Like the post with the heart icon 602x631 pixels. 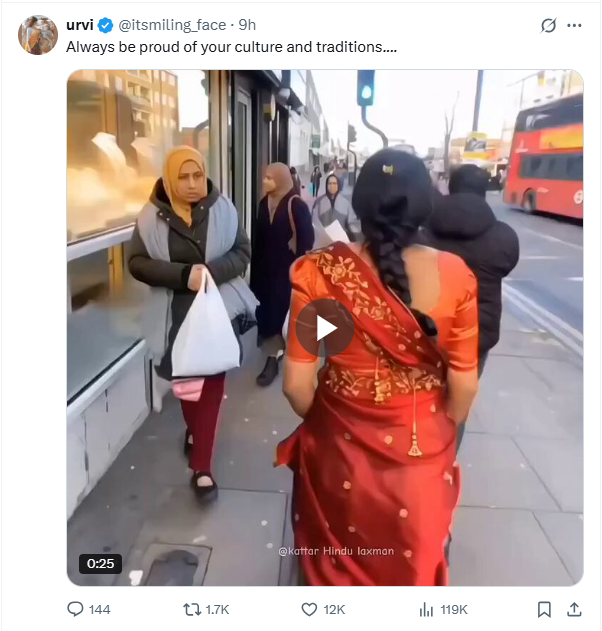coord(309,610)
